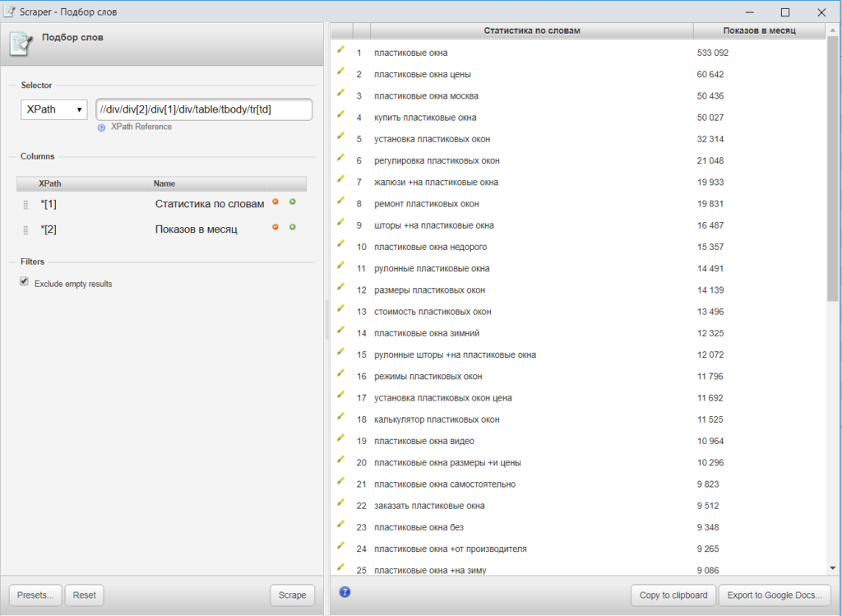Click the pencil icon beside ремонт пластиковых окон

[340, 201]
